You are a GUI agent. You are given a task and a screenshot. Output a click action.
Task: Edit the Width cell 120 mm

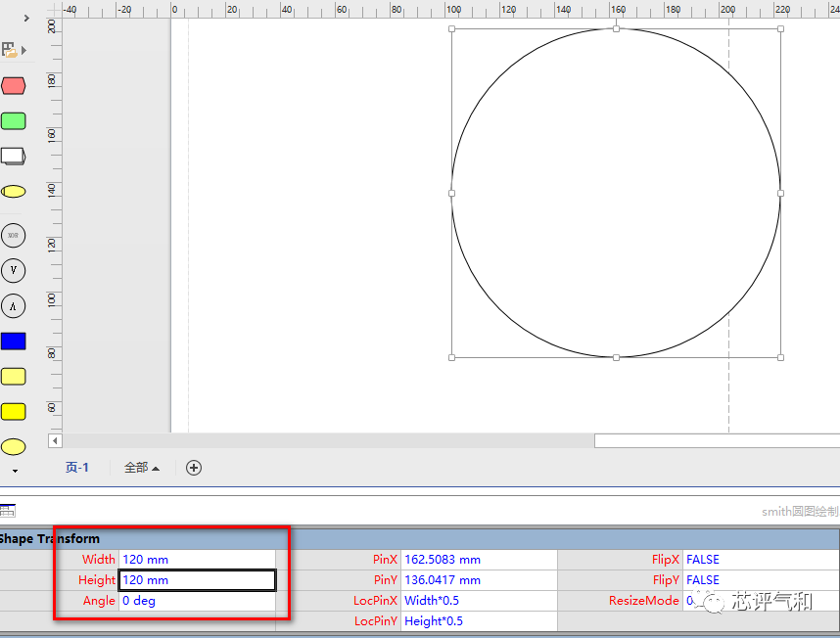point(197,560)
